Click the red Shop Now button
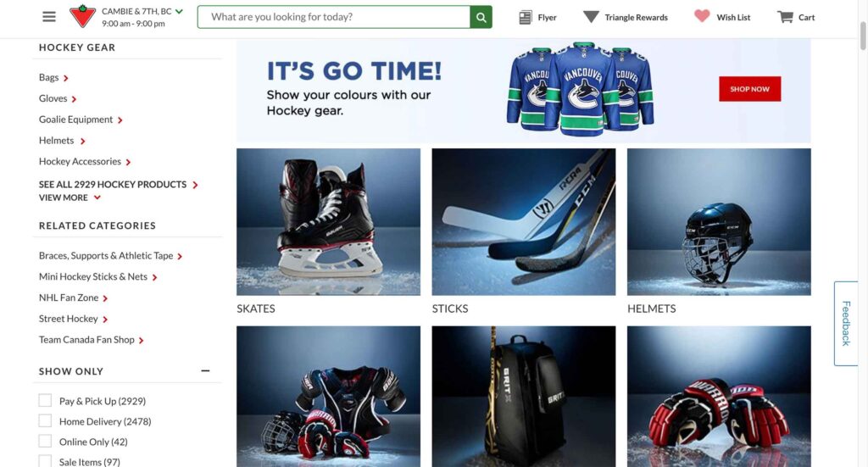This screenshot has height=467, width=868. [x=749, y=88]
